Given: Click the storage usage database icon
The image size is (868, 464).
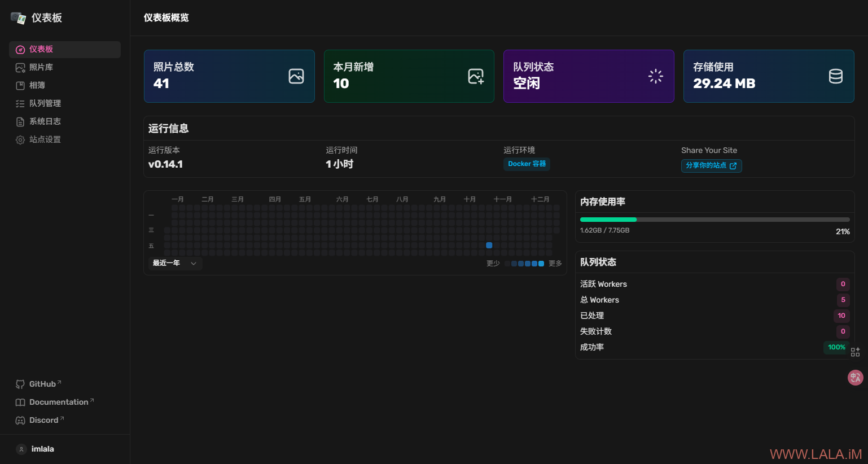Looking at the screenshot, I should (x=836, y=76).
